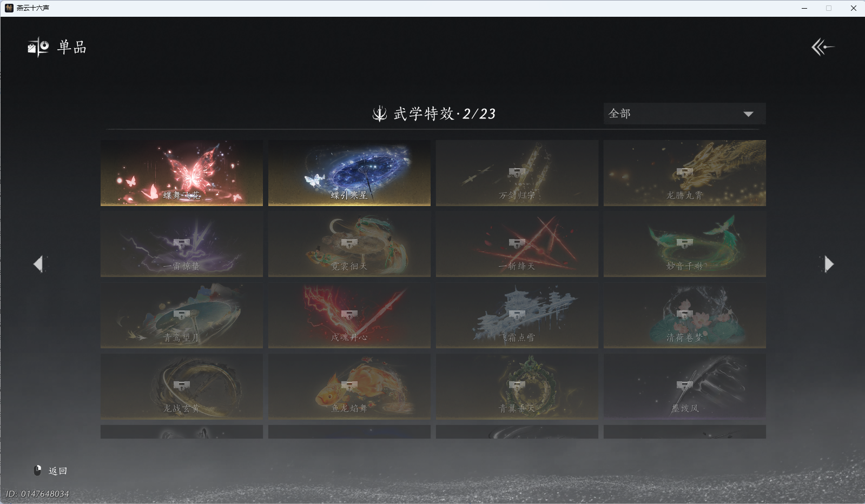
Task: Go to next page with right arrow
Action: click(828, 264)
